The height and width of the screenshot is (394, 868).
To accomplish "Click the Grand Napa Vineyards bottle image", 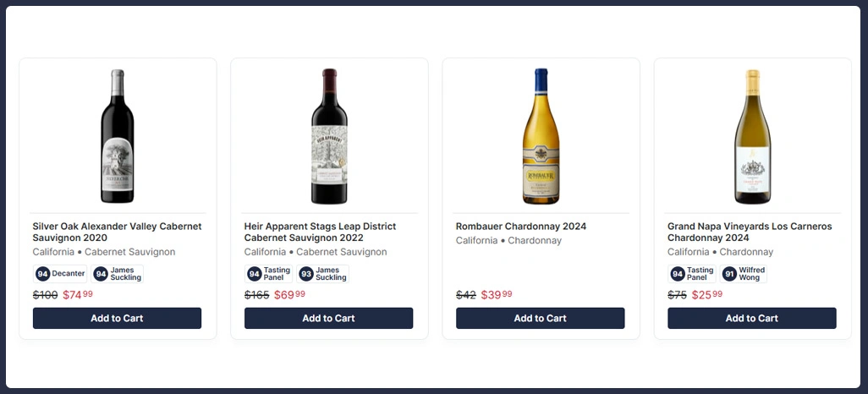I will tap(752, 137).
